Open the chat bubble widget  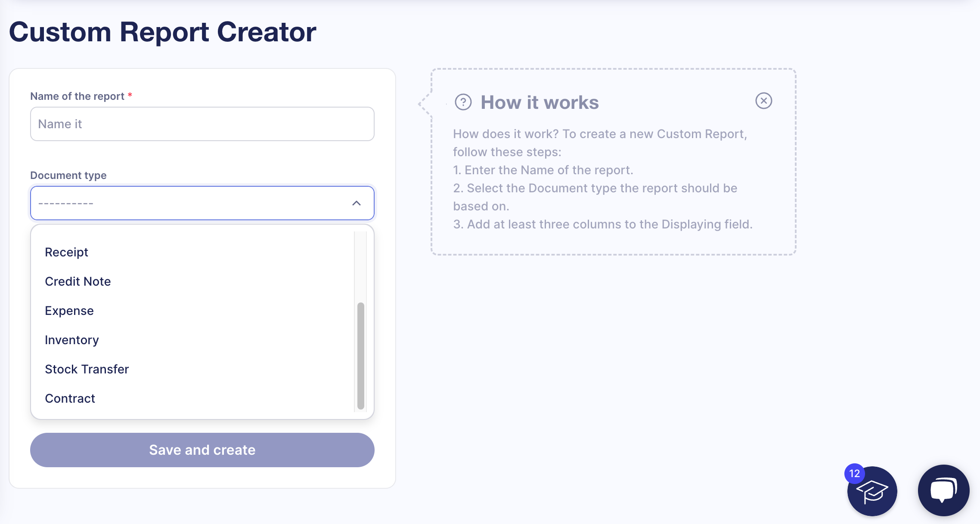click(943, 490)
